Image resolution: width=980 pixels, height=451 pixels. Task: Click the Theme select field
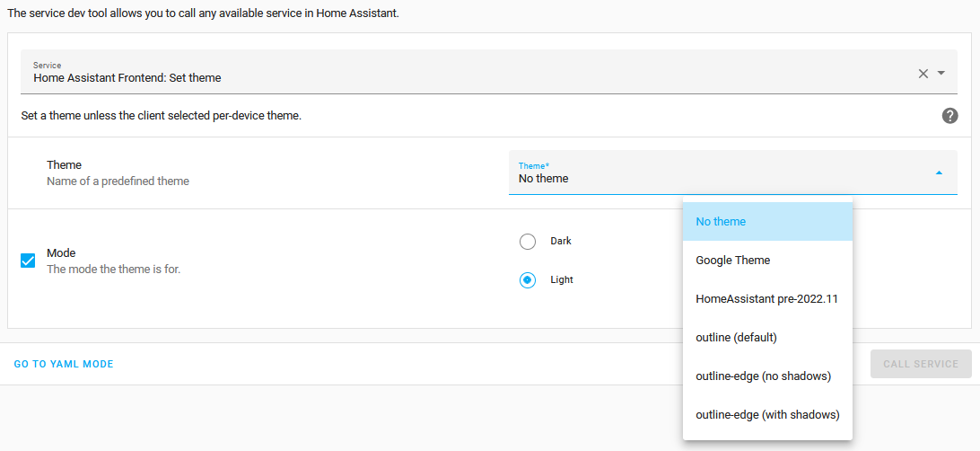click(718, 172)
